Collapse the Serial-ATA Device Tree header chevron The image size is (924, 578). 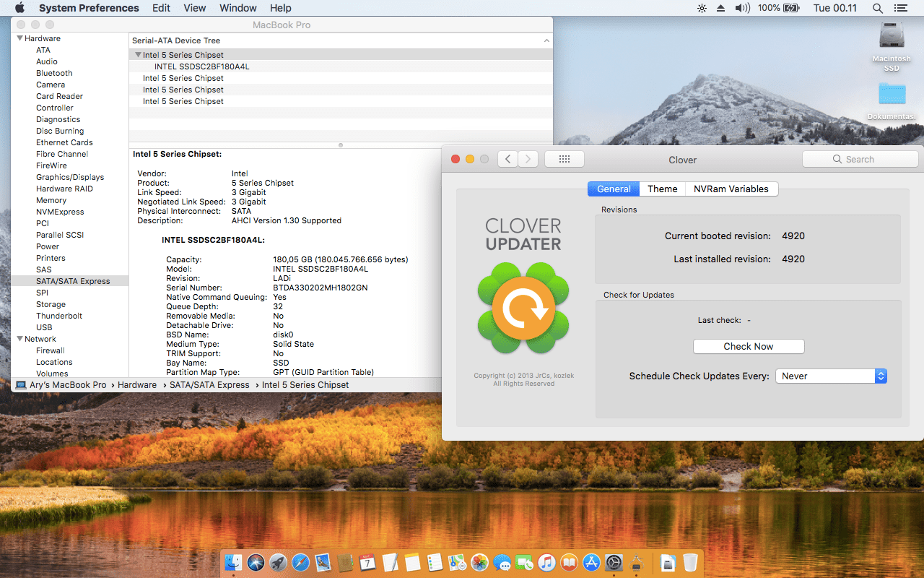click(x=546, y=41)
